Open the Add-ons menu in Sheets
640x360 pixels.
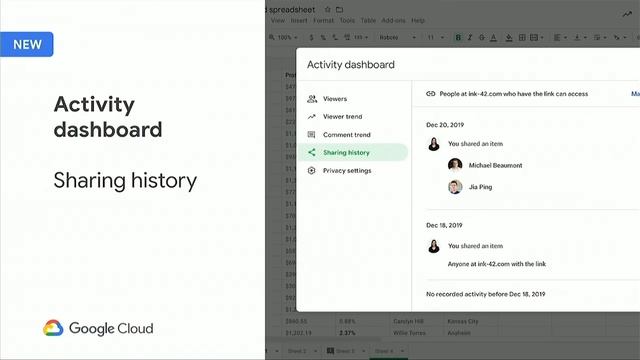click(x=393, y=20)
